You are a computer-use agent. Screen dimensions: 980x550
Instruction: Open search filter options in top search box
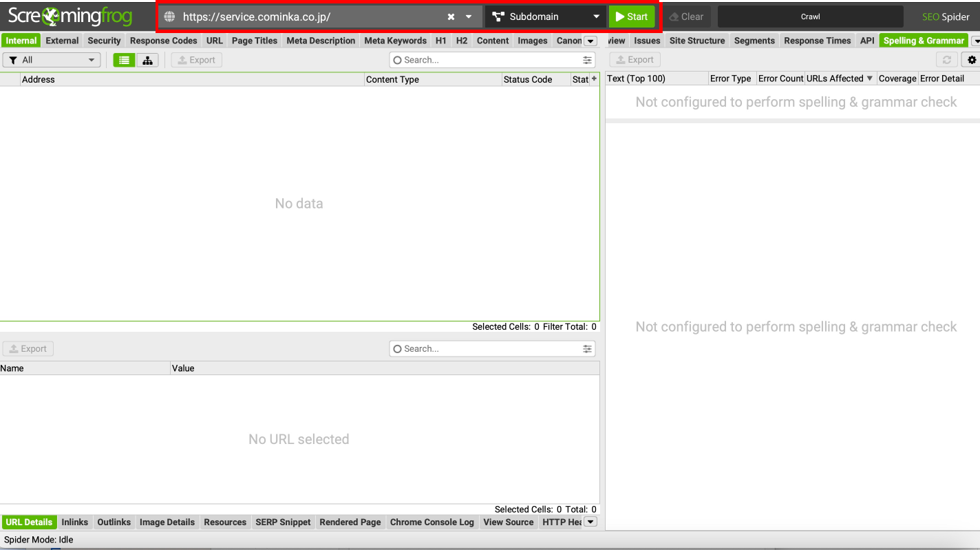coord(587,61)
